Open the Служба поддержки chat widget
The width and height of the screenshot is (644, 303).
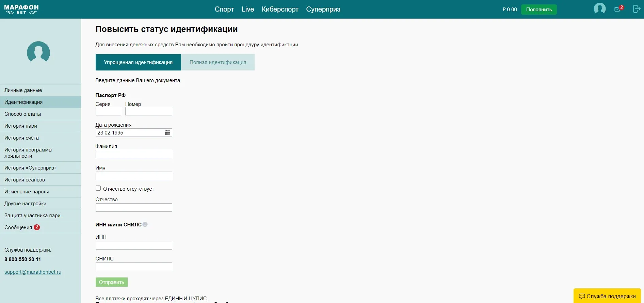point(607,296)
